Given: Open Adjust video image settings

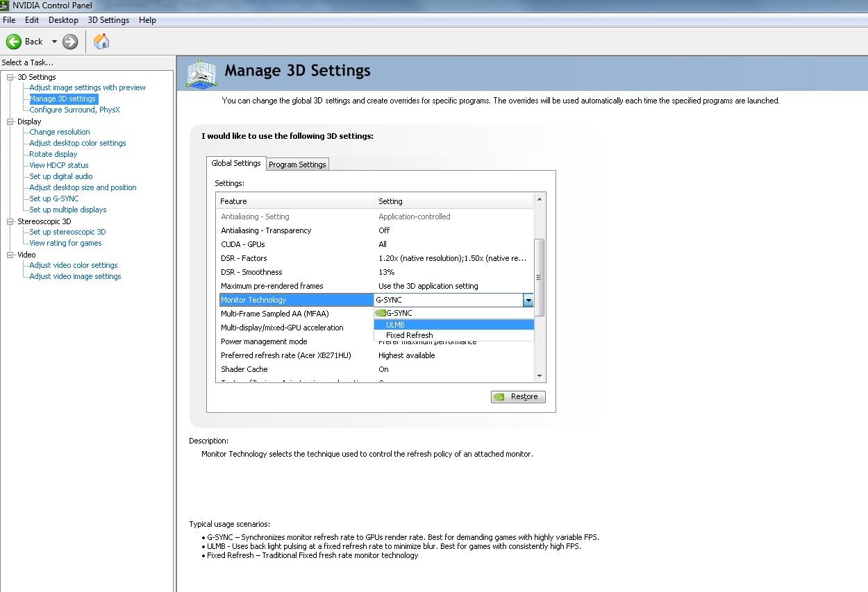Looking at the screenshot, I should (75, 276).
